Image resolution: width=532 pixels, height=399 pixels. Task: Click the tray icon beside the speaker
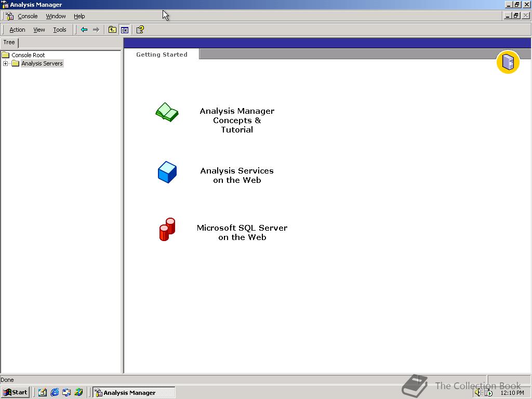tap(488, 393)
